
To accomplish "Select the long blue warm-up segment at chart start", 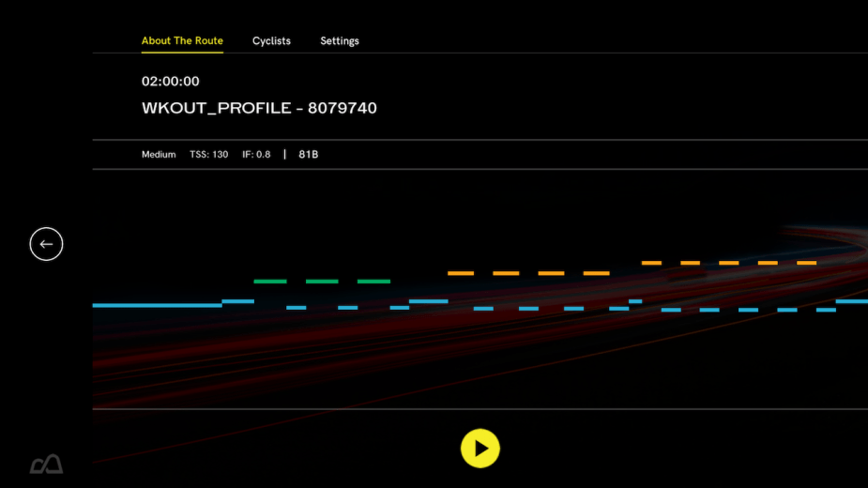I will (x=157, y=305).
